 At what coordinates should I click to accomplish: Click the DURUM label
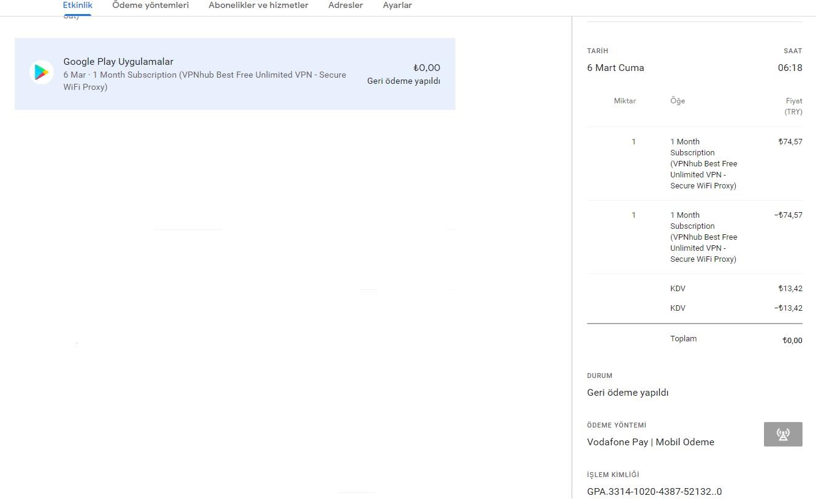click(600, 376)
